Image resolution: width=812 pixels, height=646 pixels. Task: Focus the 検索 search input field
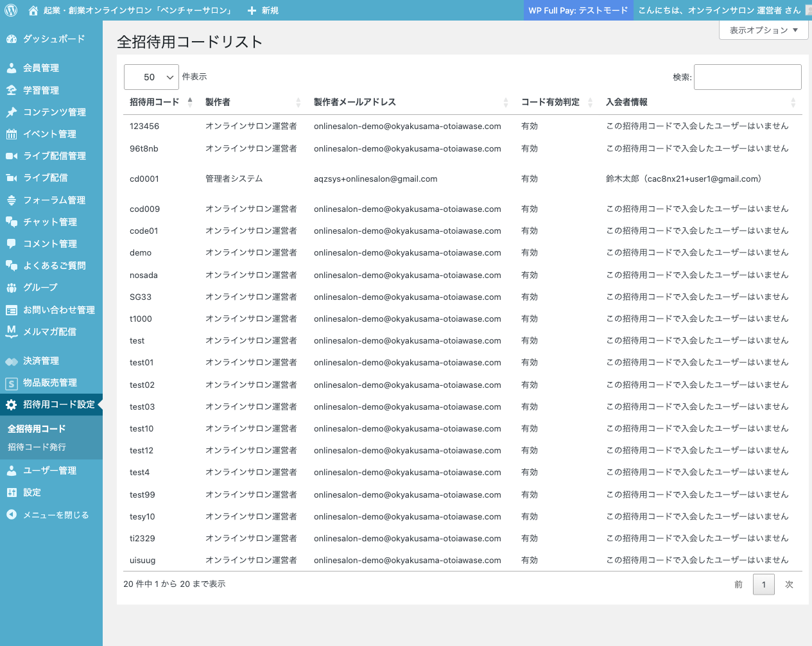tap(747, 77)
